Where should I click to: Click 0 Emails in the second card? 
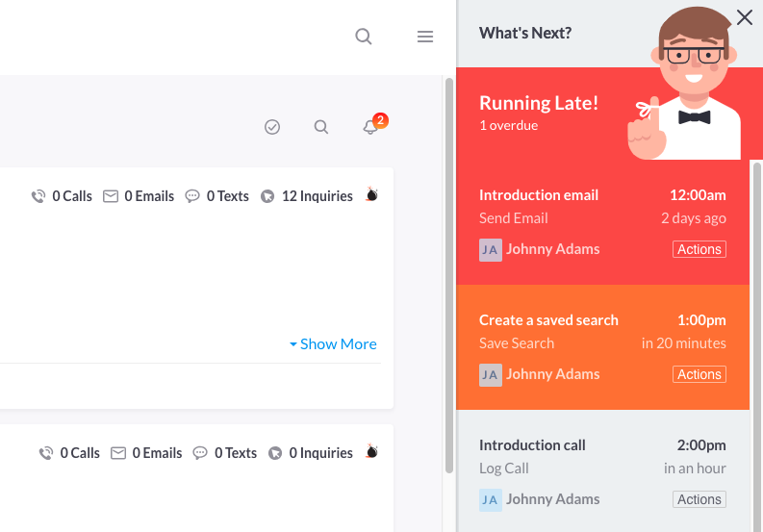tap(157, 453)
